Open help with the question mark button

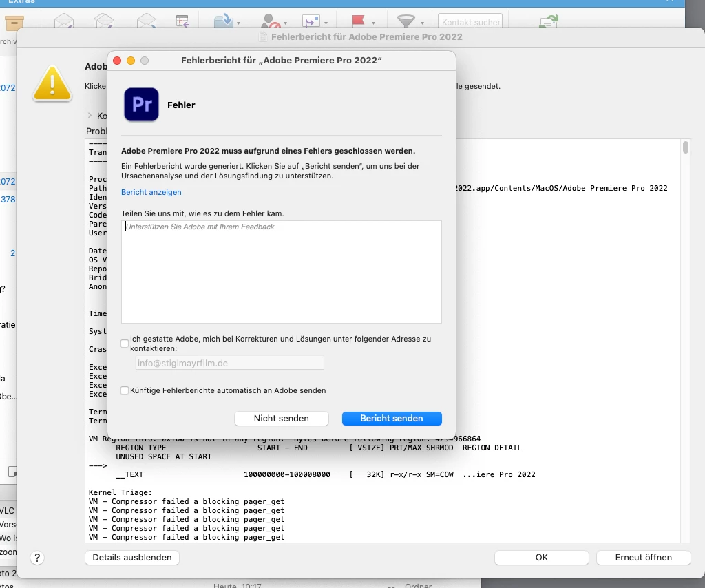pyautogui.click(x=37, y=558)
